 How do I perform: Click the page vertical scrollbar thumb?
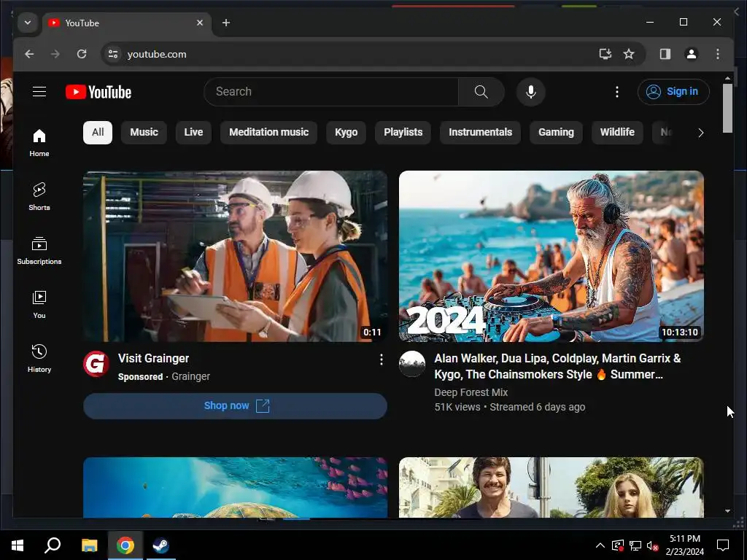[x=727, y=109]
